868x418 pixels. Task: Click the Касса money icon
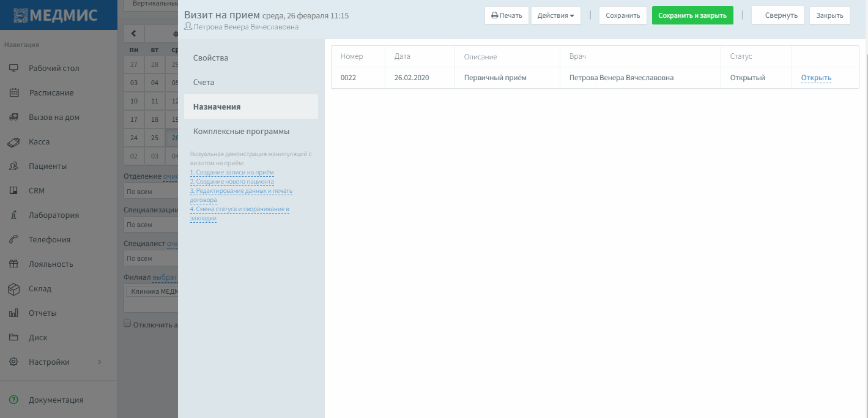pos(13,141)
